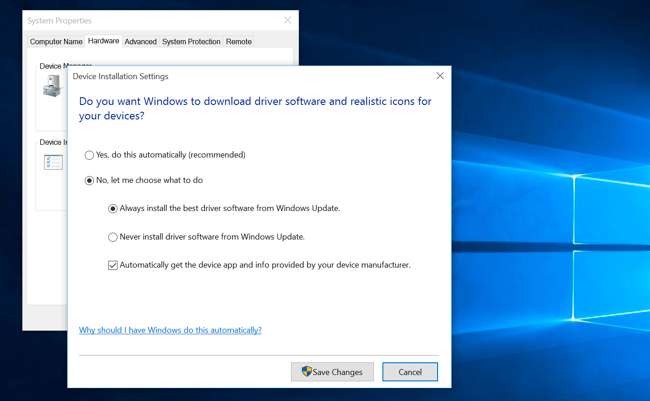This screenshot has width=650, height=401.
Task: Click the Cancel button
Action: (x=410, y=372)
